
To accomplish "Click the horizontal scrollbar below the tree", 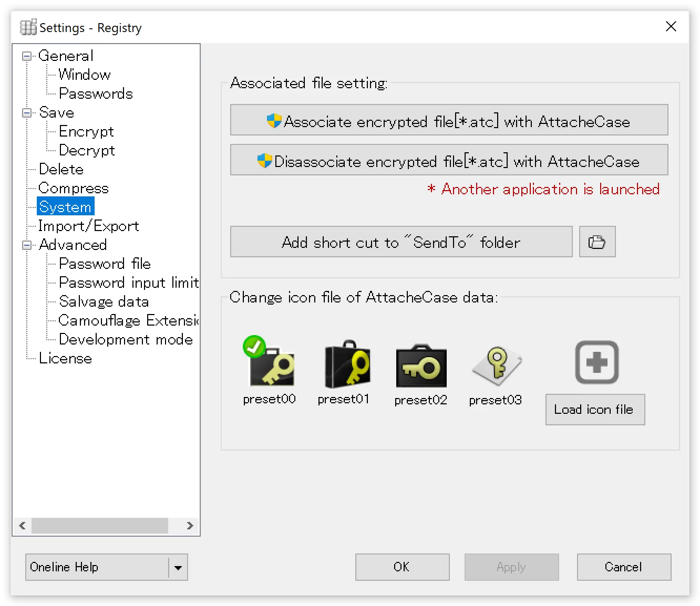I will click(x=100, y=526).
